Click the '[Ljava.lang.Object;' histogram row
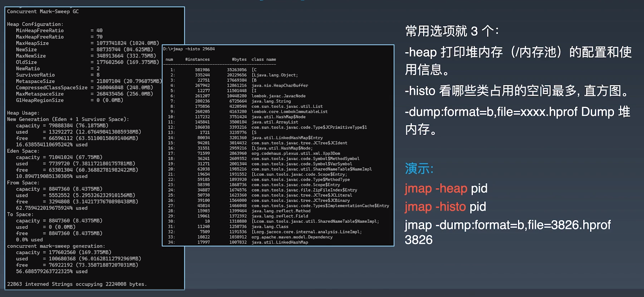This screenshot has height=297, width=644. coord(234,75)
